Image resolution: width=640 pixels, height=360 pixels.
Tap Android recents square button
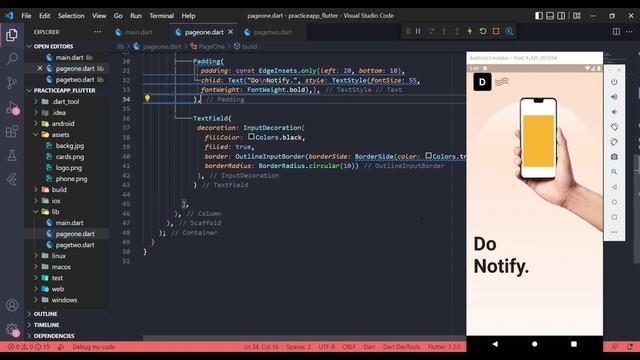pyautogui.click(x=574, y=344)
